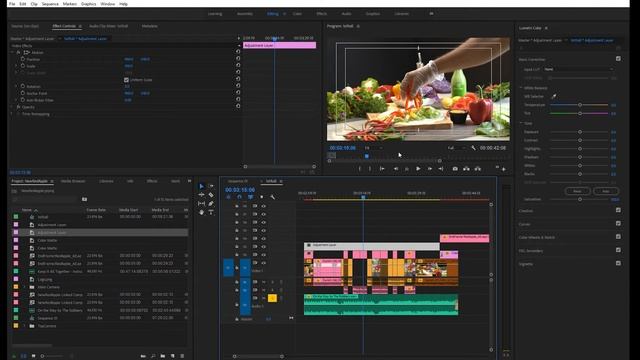Open the Media Browser tab
The width and height of the screenshot is (640, 360).
(x=73, y=181)
